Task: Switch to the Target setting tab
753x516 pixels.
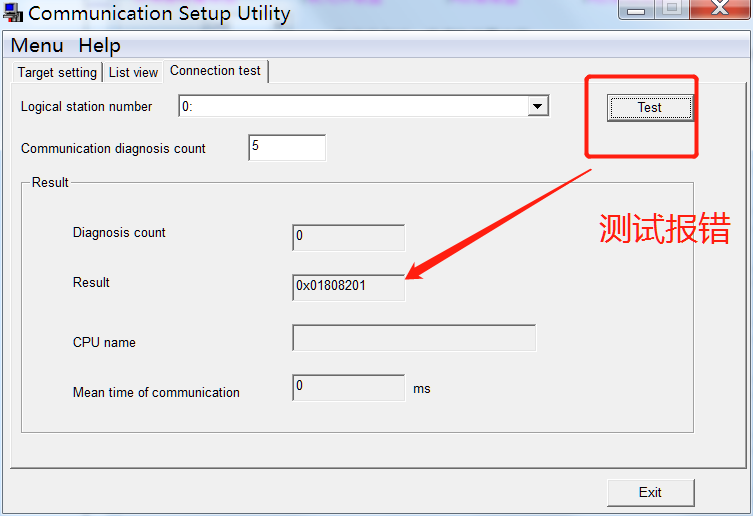Action: point(57,73)
